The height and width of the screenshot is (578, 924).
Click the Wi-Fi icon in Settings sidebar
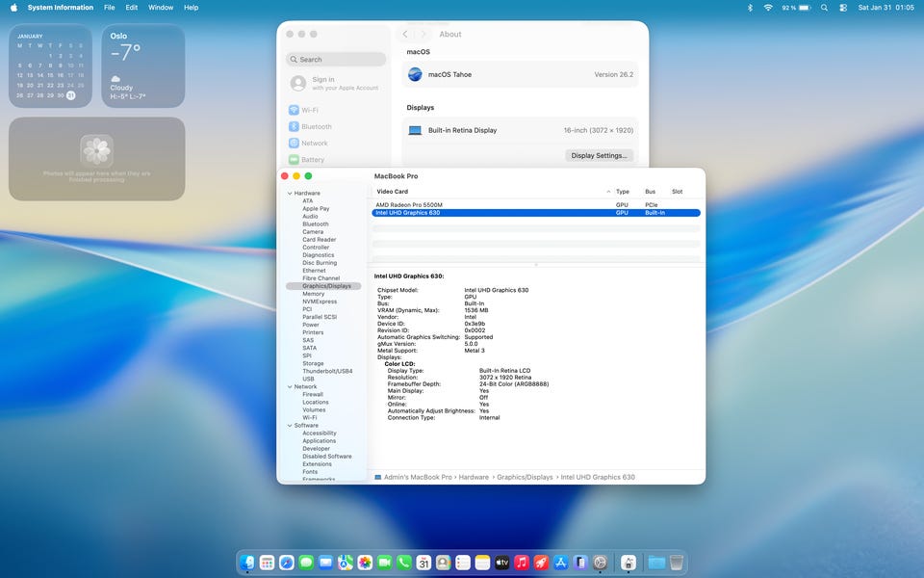click(294, 111)
